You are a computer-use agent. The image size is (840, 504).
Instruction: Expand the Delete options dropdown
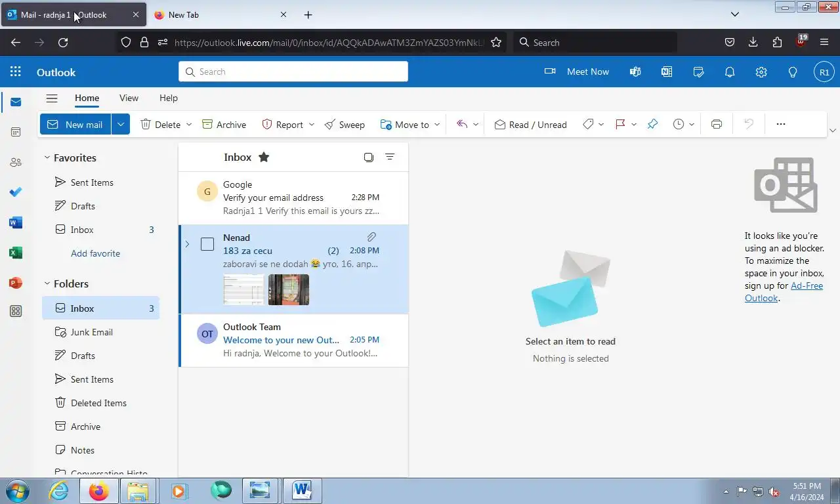pos(189,124)
